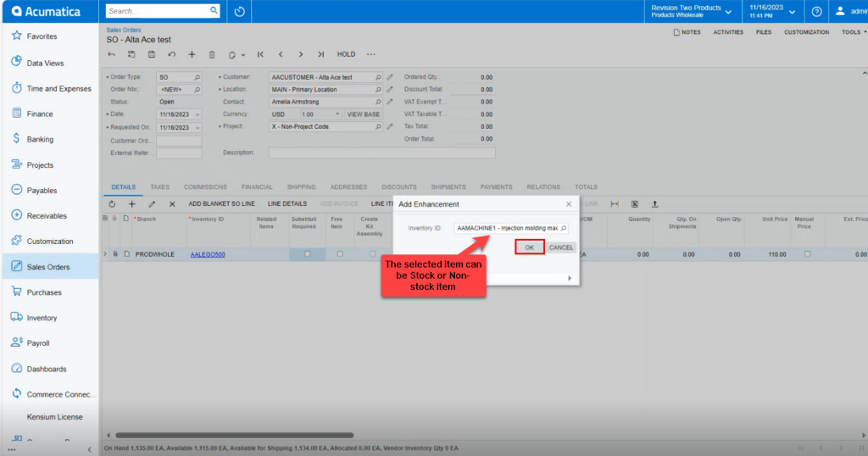This screenshot has width=868, height=456.
Task: Switch to the Financial tab
Action: click(x=257, y=187)
